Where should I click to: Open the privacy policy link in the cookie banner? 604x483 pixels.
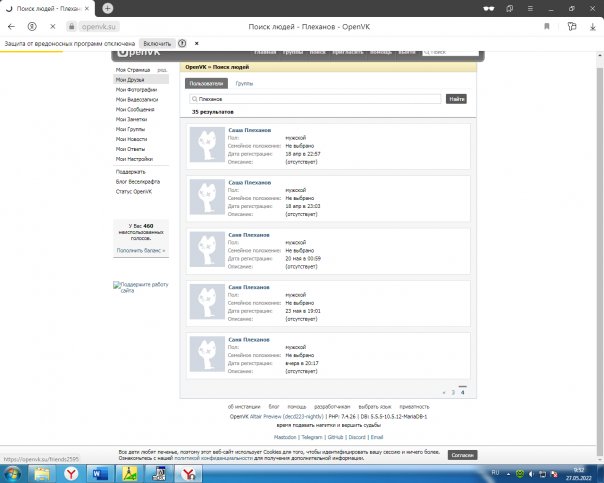point(213,458)
